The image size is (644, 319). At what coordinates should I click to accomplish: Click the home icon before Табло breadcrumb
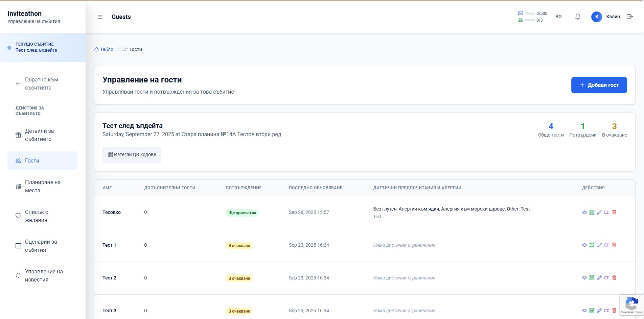[x=96, y=49]
